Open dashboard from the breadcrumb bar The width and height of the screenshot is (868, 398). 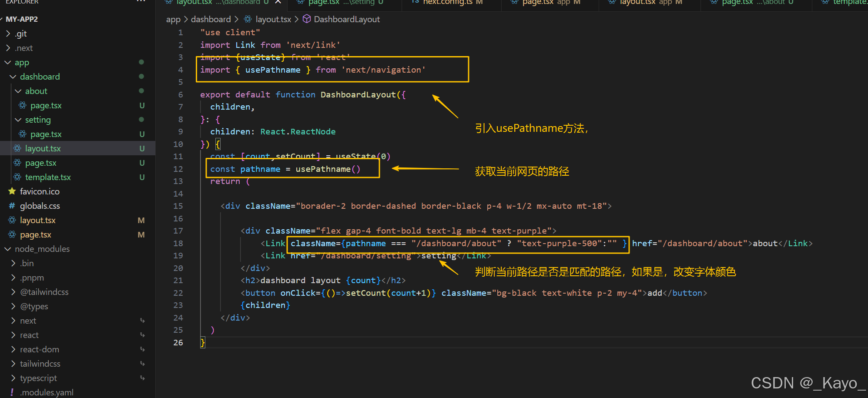tap(211, 19)
